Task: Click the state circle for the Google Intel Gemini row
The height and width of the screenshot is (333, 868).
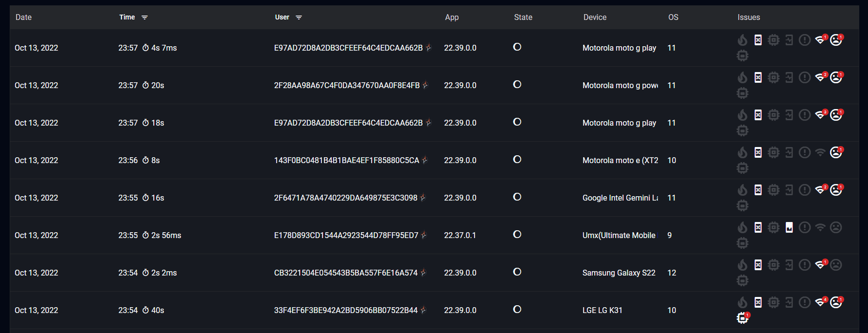Action: click(x=517, y=197)
